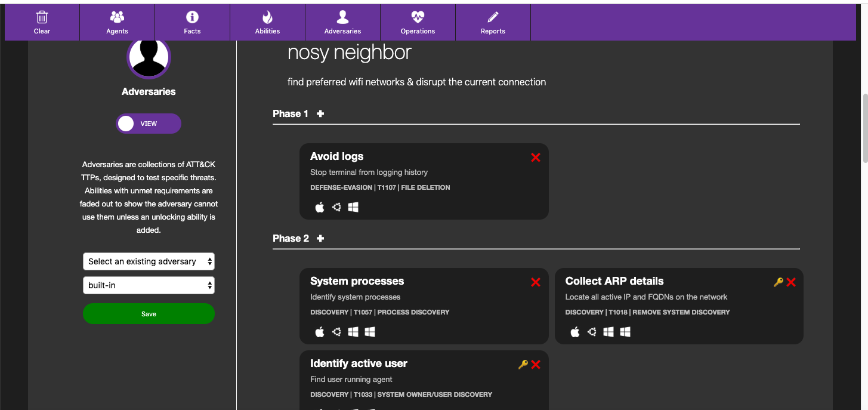This screenshot has height=410, width=868.
Task: Click key icon on Identify active user
Action: [523, 365]
